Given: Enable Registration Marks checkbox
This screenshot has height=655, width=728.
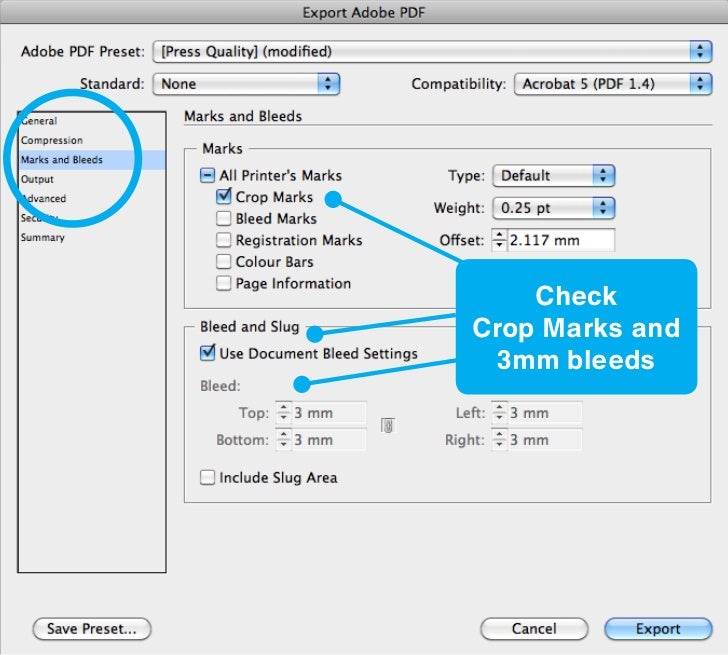Looking at the screenshot, I should [223, 240].
